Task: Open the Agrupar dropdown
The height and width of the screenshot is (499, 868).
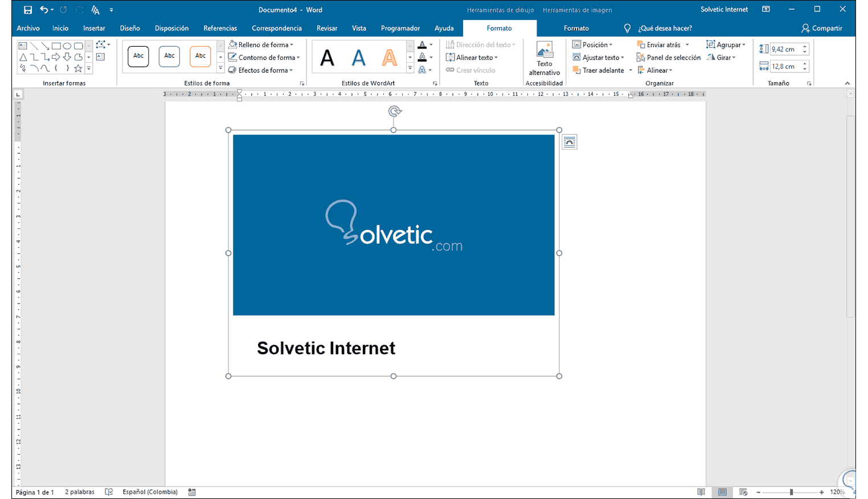Action: [x=726, y=44]
